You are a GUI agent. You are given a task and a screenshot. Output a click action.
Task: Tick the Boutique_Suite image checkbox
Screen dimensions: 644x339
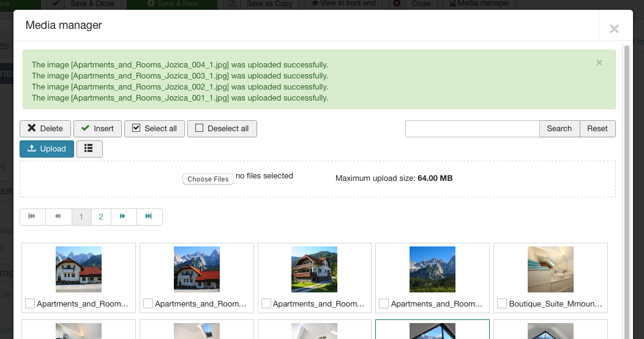[502, 303]
